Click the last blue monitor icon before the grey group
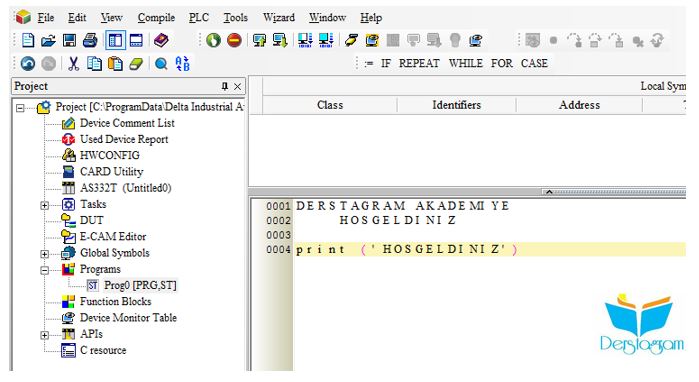Image resolution: width=699 pixels, height=382 pixels. tap(476, 41)
